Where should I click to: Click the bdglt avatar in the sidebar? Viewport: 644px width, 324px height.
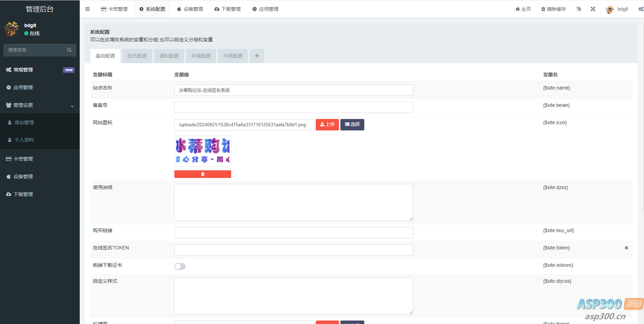tap(11, 29)
